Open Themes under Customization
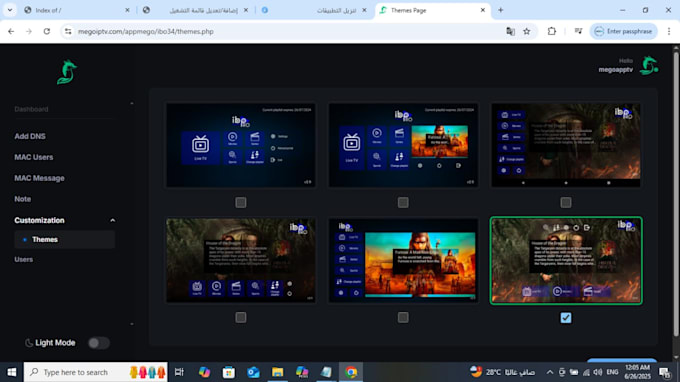The width and height of the screenshot is (680, 382). click(65, 239)
